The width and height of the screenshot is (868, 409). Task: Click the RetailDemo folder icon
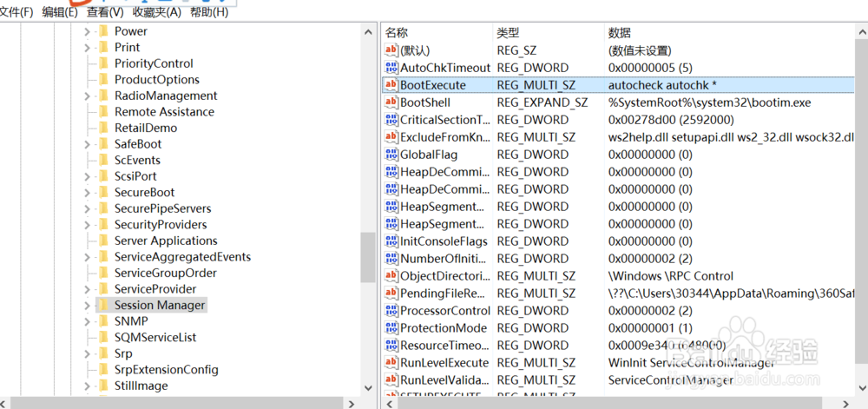103,128
